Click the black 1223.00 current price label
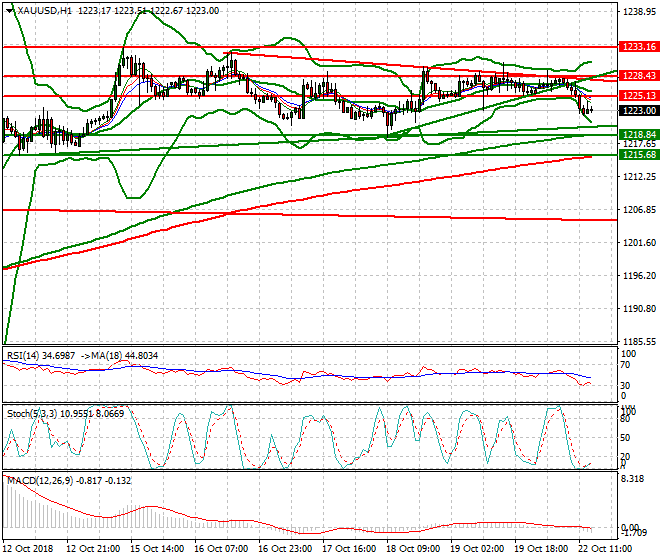This screenshot has width=660, height=560. (639, 111)
